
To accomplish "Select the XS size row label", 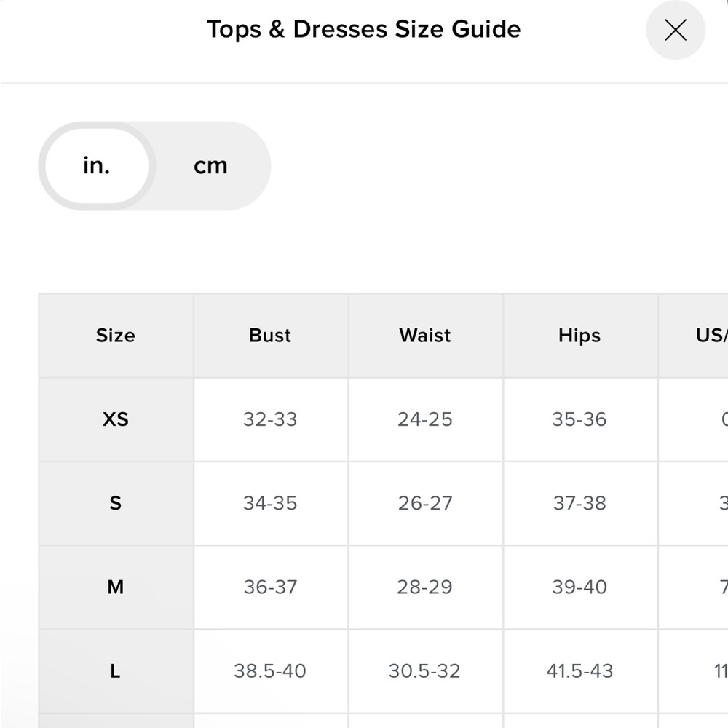I will (x=116, y=419).
